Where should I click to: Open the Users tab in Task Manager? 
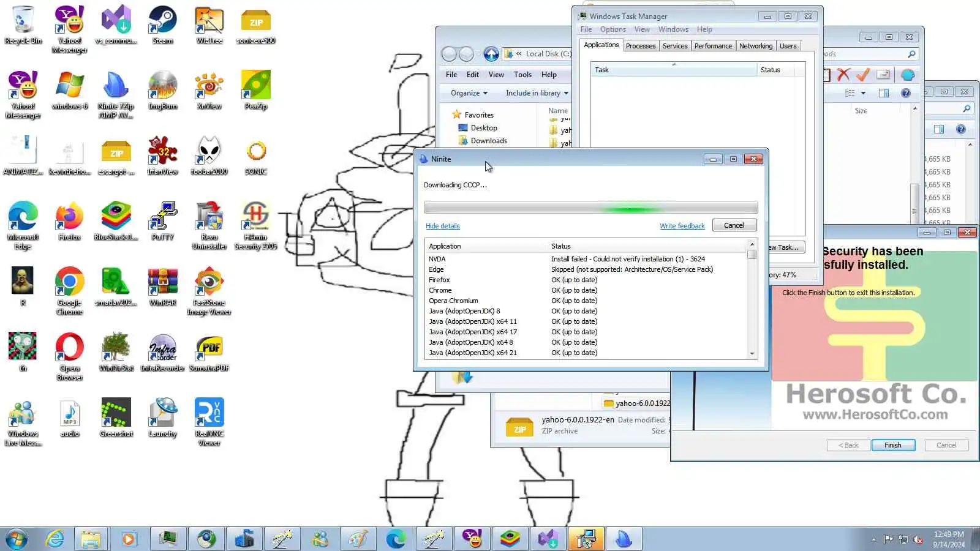(x=788, y=46)
